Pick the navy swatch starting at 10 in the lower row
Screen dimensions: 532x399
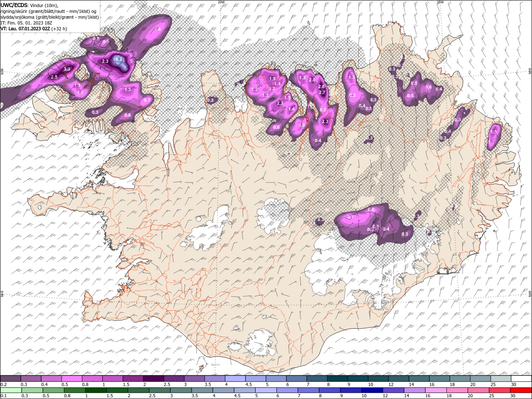coord(372,390)
